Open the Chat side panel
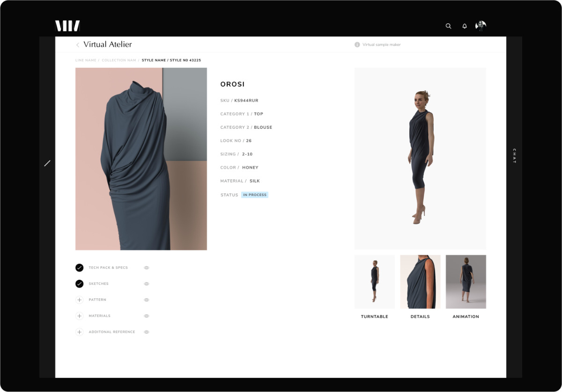The height and width of the screenshot is (392, 562). tap(514, 156)
